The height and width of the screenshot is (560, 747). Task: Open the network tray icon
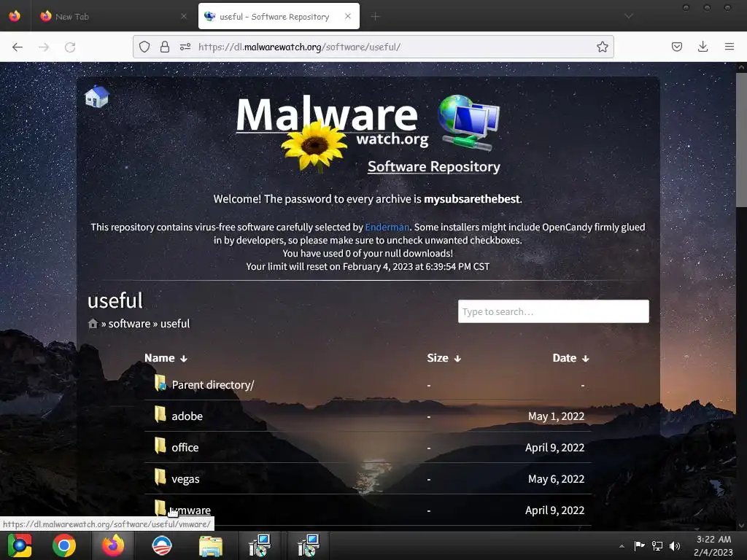(x=657, y=545)
